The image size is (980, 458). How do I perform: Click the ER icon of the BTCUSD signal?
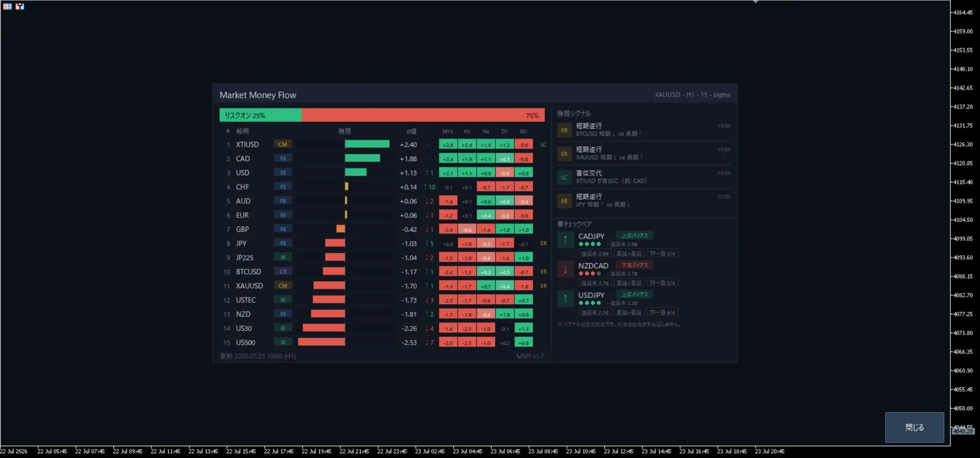(x=564, y=130)
